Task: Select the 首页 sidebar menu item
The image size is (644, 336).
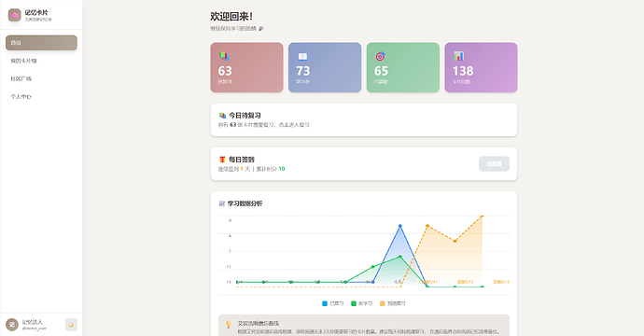Action: [x=41, y=43]
